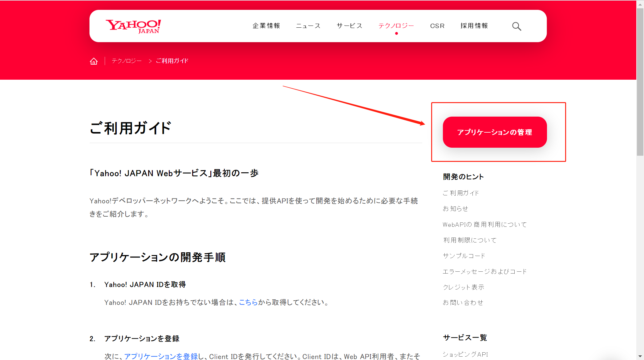Open お知らせ in the sidebar
Image resolution: width=644 pixels, height=360 pixels.
coord(455,209)
